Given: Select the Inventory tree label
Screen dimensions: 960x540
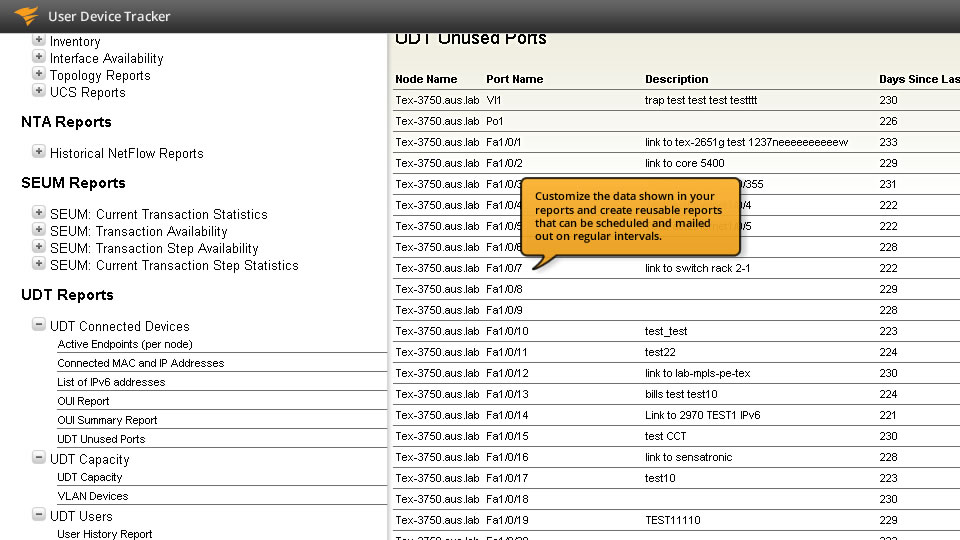Looking at the screenshot, I should pyautogui.click(x=75, y=42).
